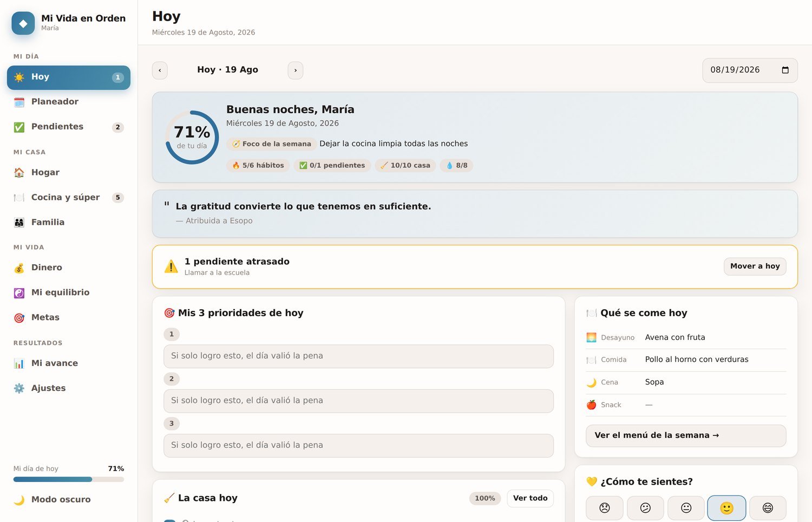Open Ajustes settings page
Viewport: 812px width, 522px height.
(69, 388)
